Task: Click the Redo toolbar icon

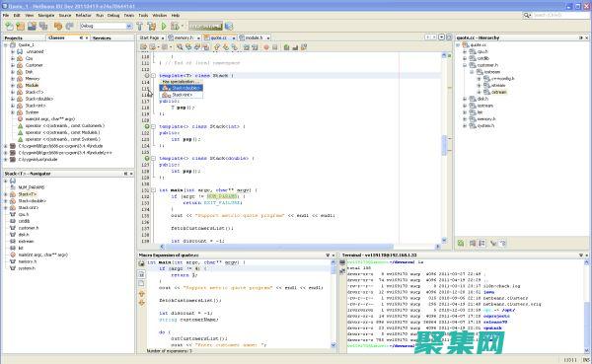Action: tap(69, 26)
